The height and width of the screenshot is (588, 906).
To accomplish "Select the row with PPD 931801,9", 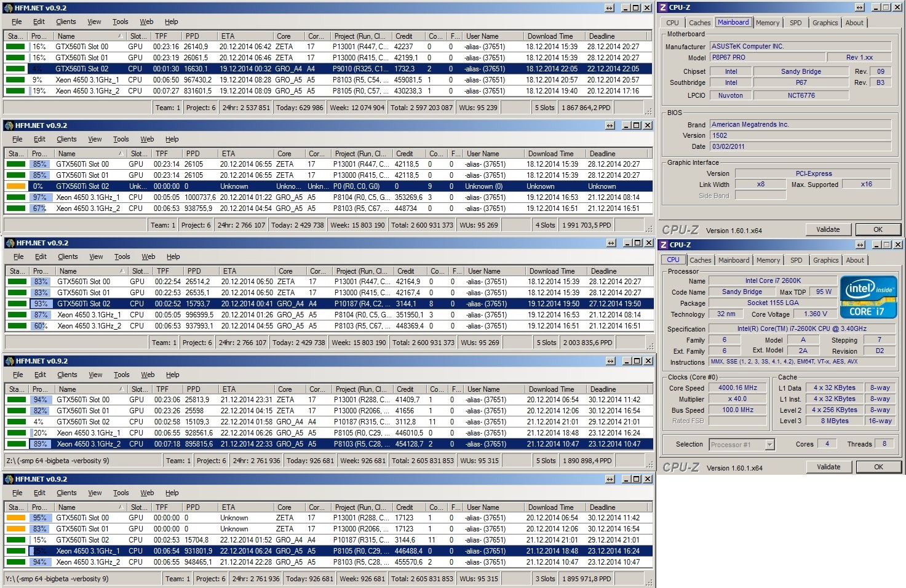I will [x=328, y=551].
